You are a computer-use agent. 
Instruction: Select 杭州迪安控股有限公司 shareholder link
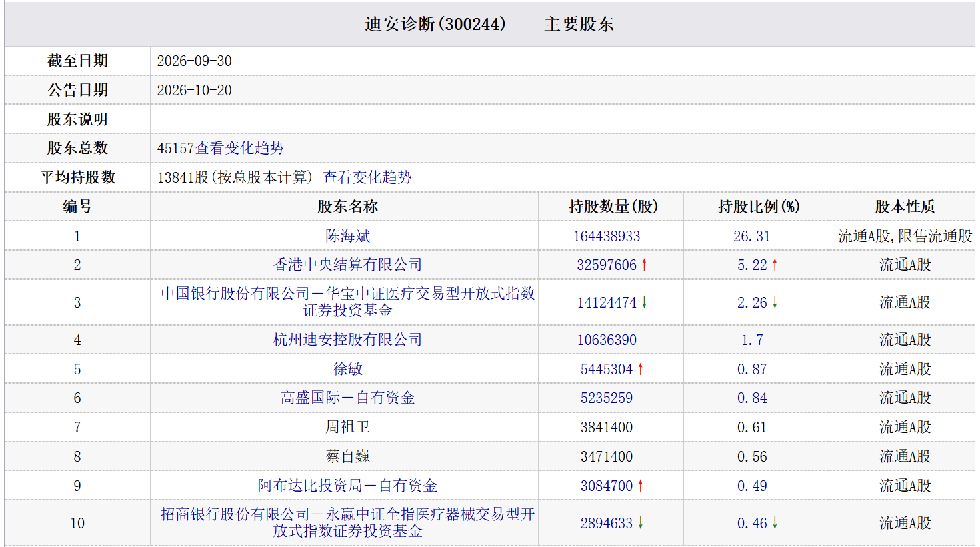[347, 340]
